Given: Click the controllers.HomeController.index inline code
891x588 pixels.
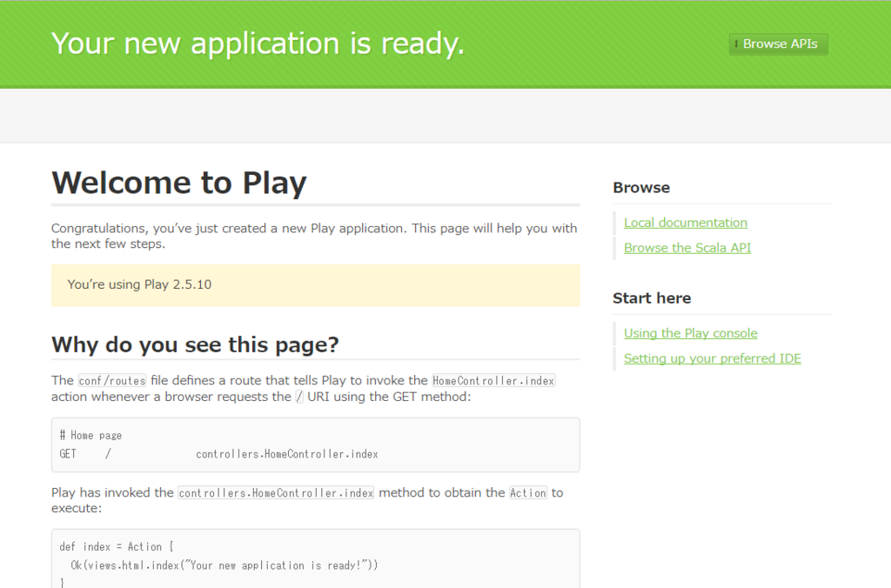Looking at the screenshot, I should tap(276, 493).
